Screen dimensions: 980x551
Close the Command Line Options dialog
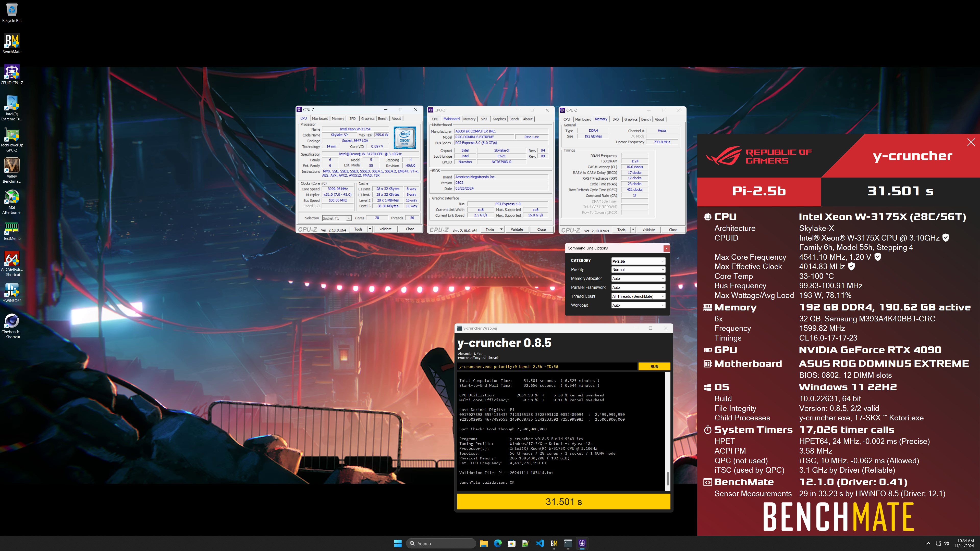(667, 248)
